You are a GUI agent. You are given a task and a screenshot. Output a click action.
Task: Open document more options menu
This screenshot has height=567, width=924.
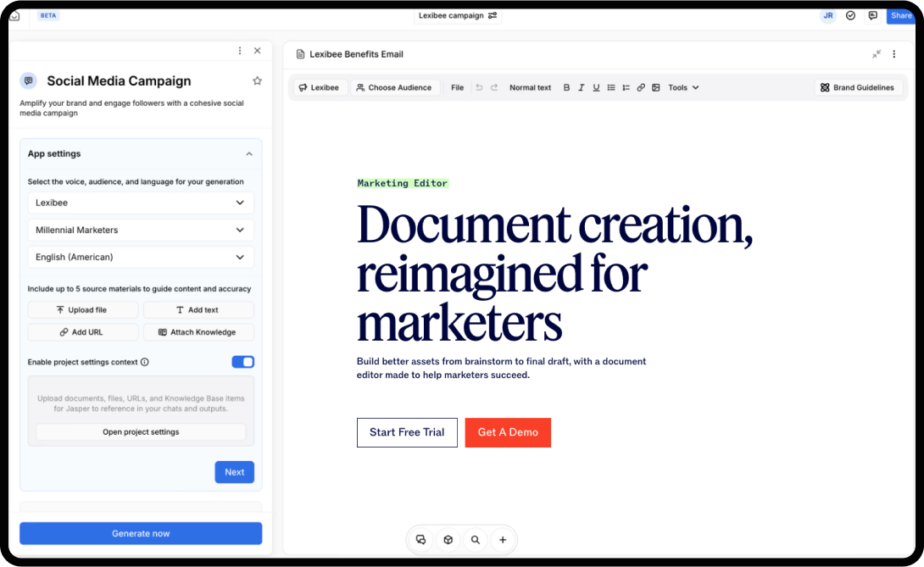[x=894, y=54]
